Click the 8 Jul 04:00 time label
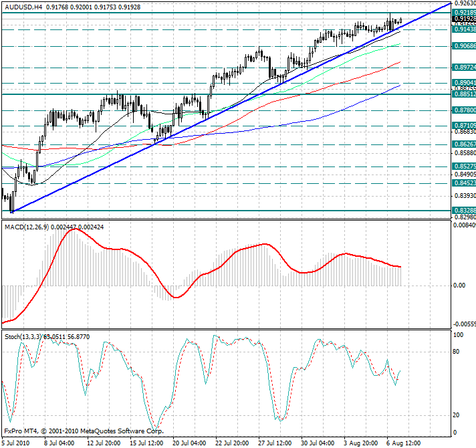The height and width of the screenshot is (448, 476). click(x=59, y=443)
